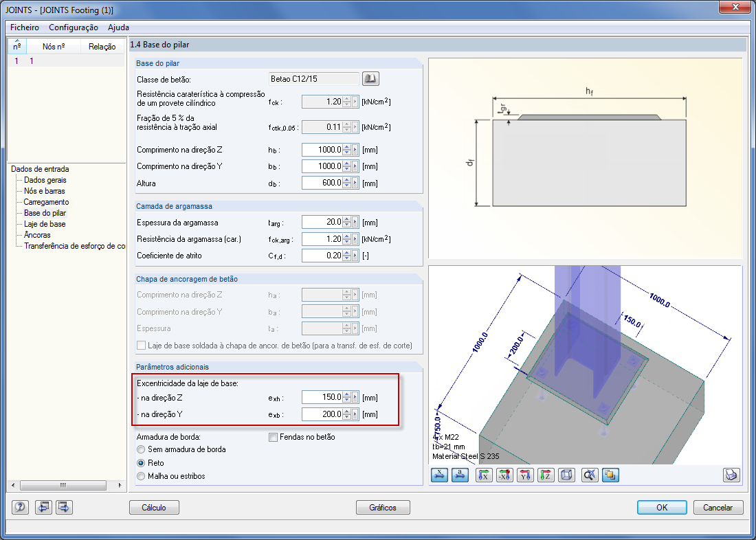The image size is (756, 540).
Task: Toggle the a dimension values icon
Action: pos(460,475)
